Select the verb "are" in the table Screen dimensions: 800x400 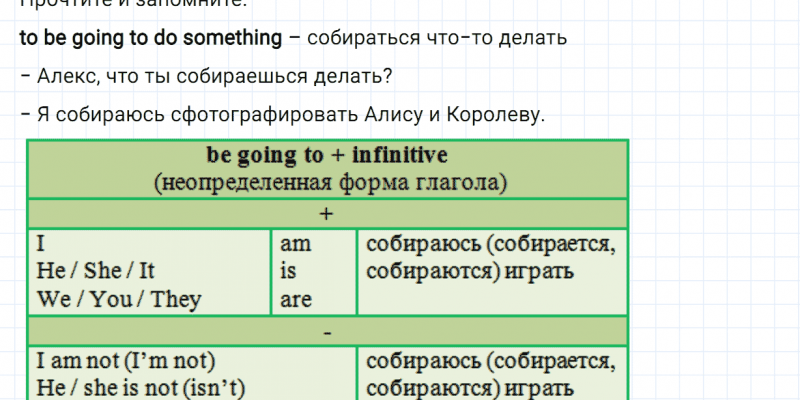(295, 298)
